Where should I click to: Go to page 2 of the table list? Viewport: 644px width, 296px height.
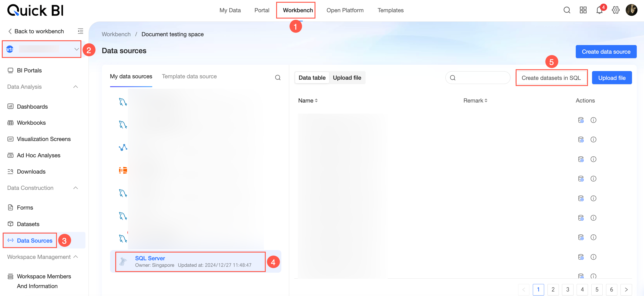pyautogui.click(x=553, y=289)
